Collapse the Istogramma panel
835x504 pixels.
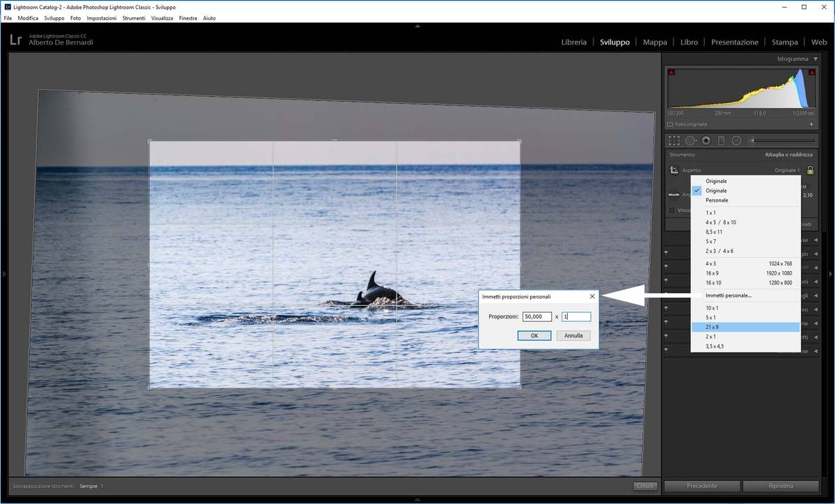tap(816, 59)
